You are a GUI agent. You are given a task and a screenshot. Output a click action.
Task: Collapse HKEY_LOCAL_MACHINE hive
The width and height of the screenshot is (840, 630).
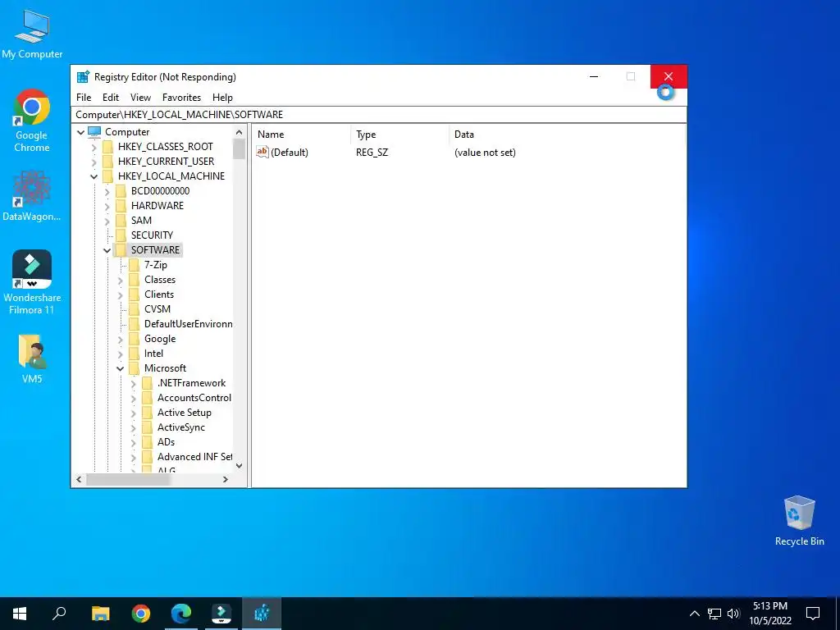94,176
